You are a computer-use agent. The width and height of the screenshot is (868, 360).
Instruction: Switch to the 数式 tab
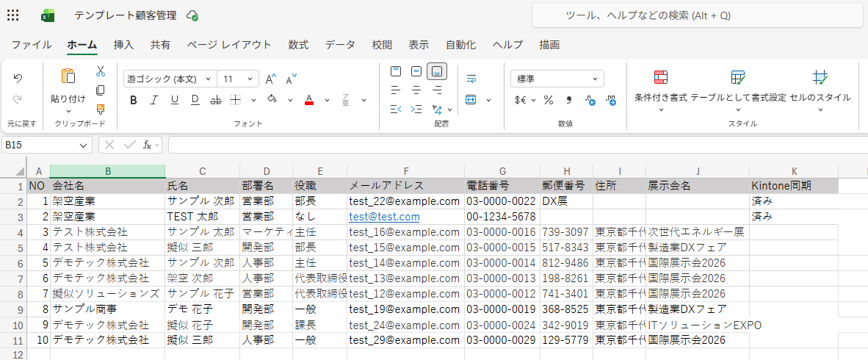(298, 45)
